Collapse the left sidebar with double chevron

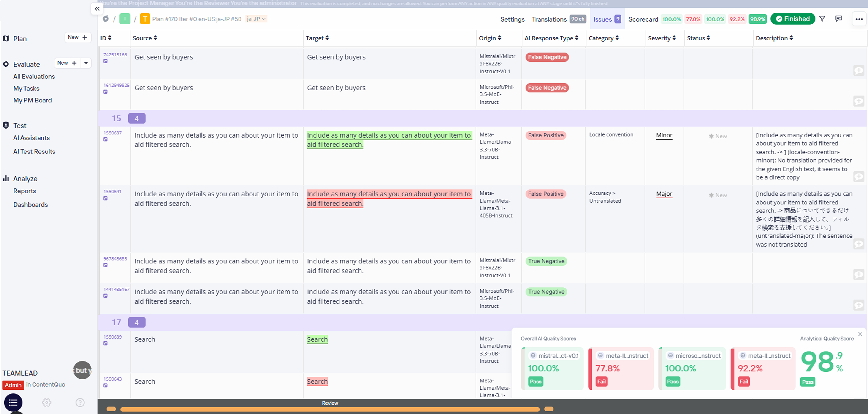(x=97, y=9)
